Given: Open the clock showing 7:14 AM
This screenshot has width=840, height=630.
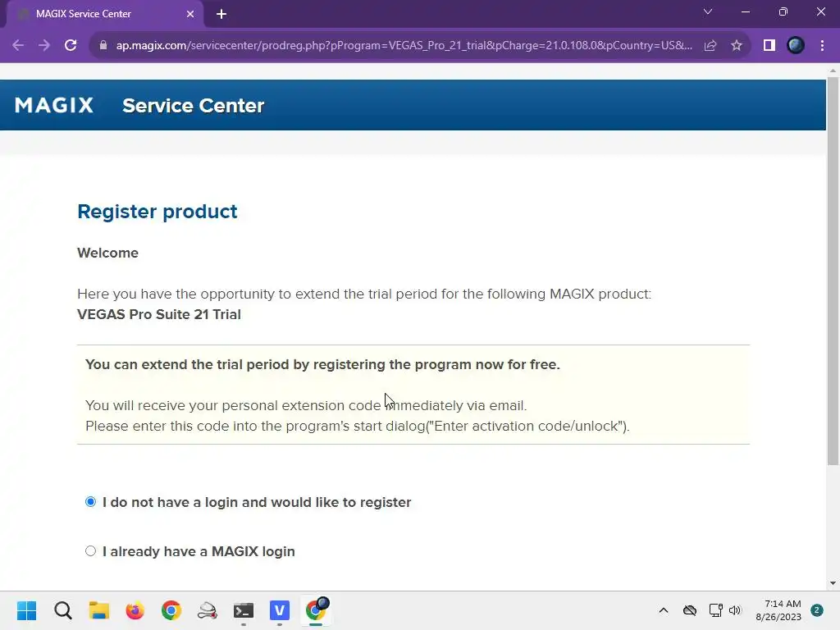Looking at the screenshot, I should 778,610.
